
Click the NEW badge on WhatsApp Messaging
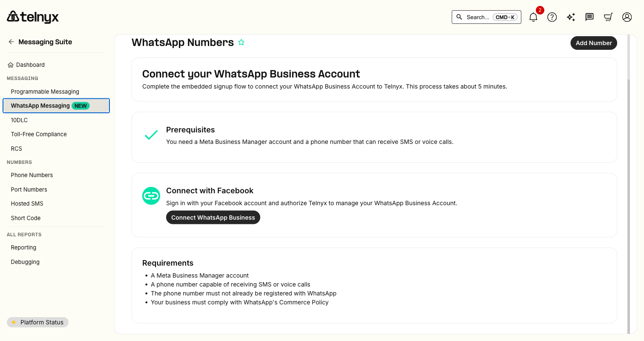(x=80, y=106)
